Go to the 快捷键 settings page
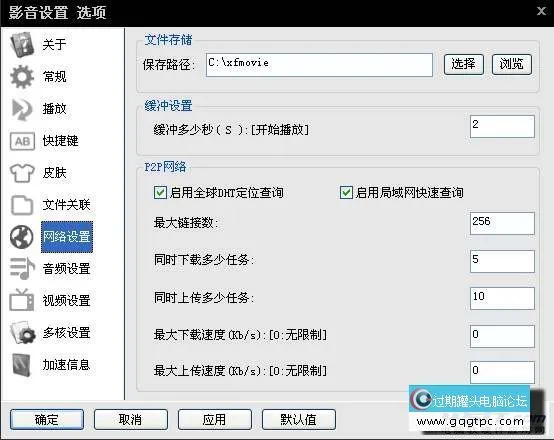Image resolution: width=554 pixels, height=440 pixels. [60, 141]
